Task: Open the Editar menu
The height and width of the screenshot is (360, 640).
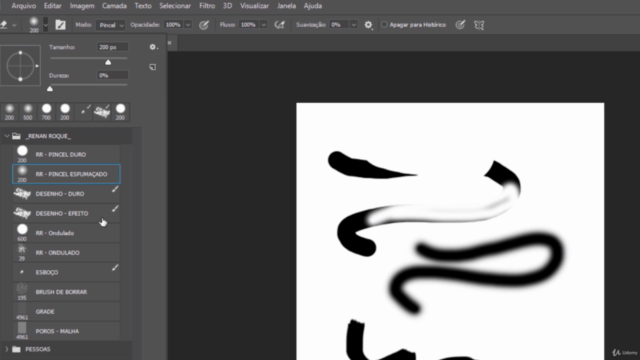Action: 52,6
